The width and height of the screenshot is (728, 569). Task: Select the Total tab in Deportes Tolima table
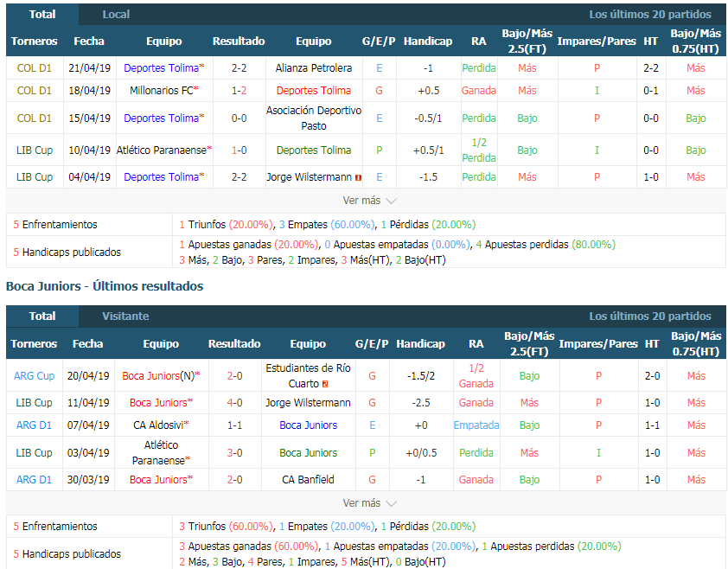(x=42, y=15)
